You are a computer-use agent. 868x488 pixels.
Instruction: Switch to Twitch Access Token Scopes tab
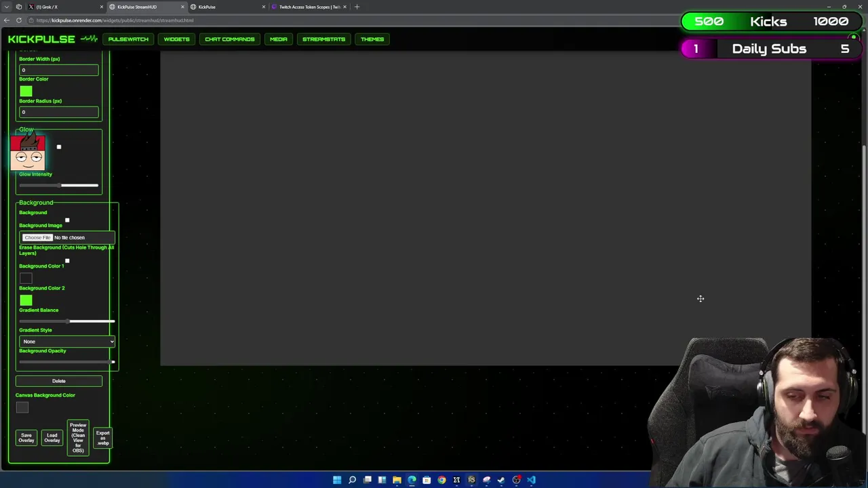[x=309, y=7]
